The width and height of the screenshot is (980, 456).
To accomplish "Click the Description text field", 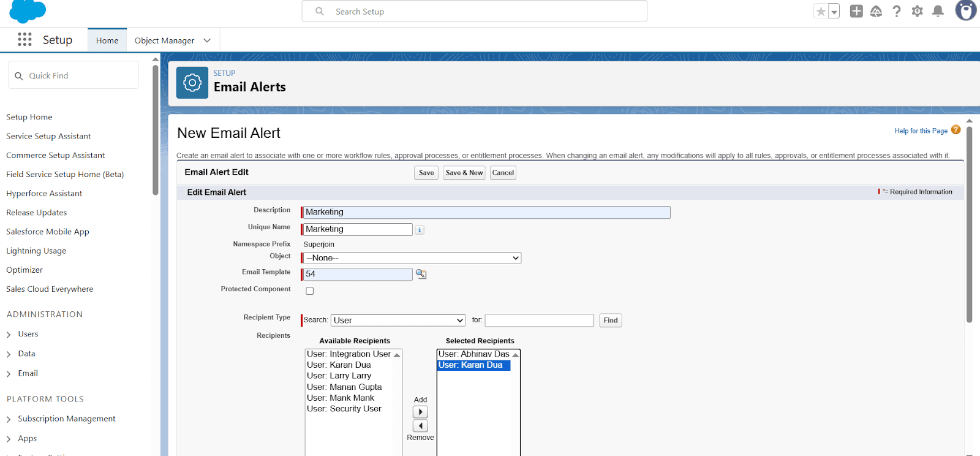I will click(x=487, y=212).
